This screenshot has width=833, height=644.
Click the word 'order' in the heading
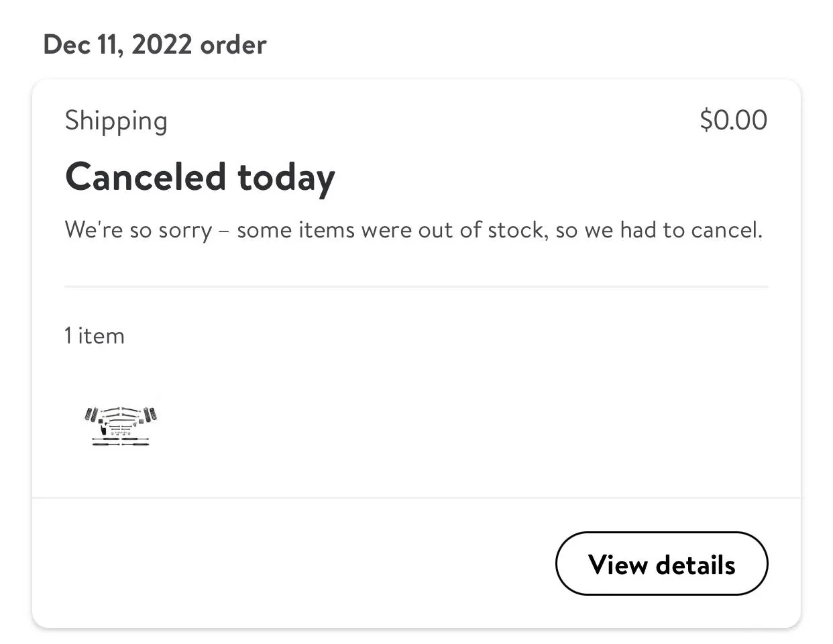(x=233, y=46)
